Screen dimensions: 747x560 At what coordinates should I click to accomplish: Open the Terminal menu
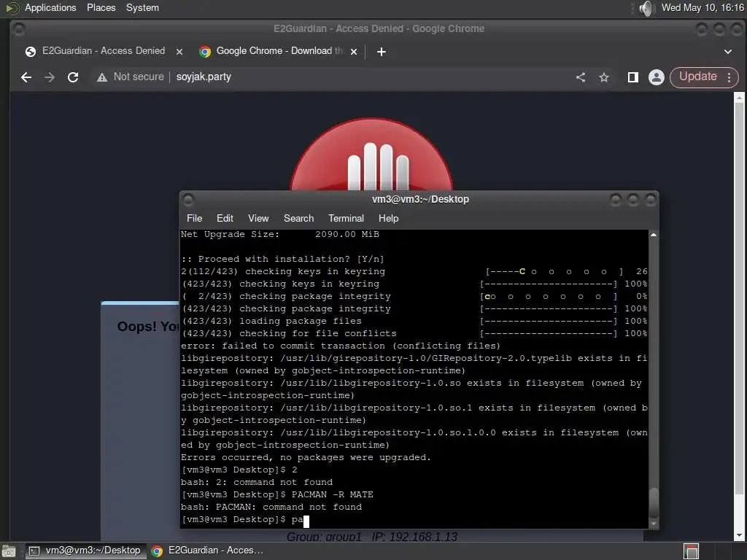[x=346, y=218]
